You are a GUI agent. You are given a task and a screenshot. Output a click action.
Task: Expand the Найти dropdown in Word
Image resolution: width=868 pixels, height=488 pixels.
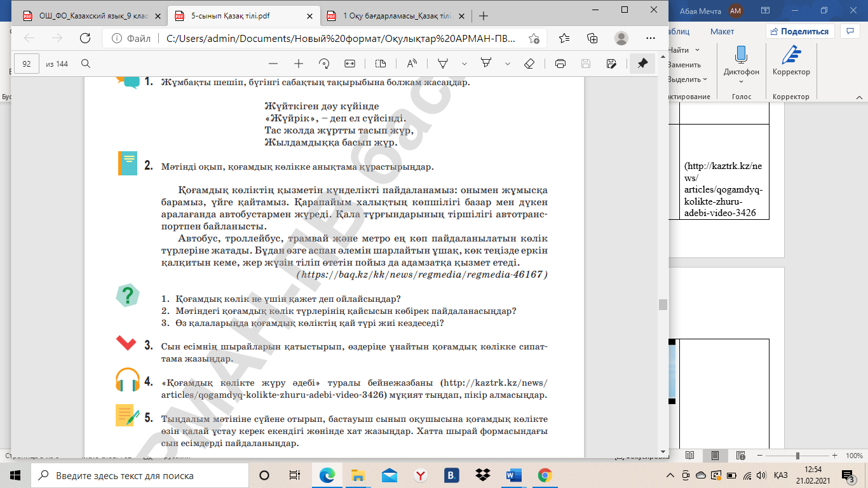click(698, 50)
